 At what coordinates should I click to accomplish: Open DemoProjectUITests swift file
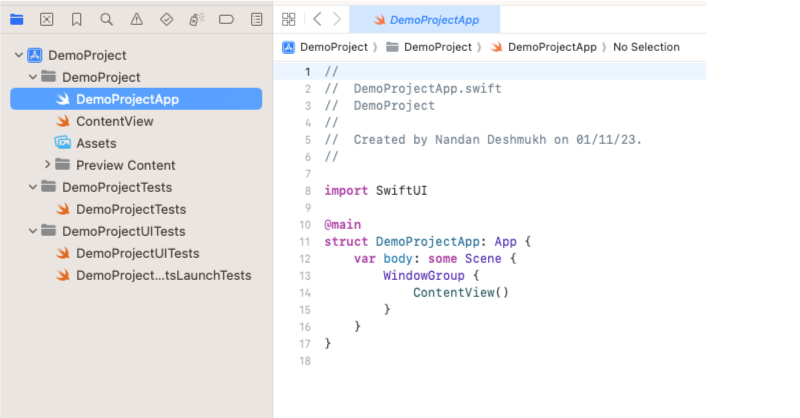[136, 253]
